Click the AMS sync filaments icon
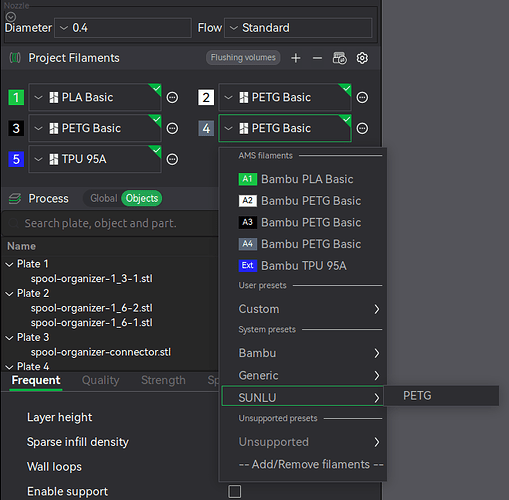 click(339, 58)
